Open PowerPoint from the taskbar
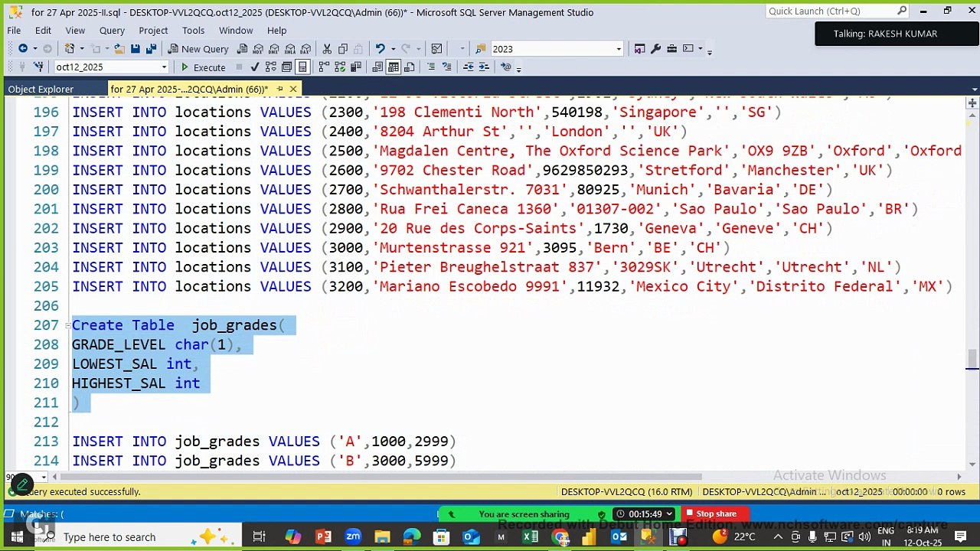Viewport: 980px width, 551px height. [323, 537]
